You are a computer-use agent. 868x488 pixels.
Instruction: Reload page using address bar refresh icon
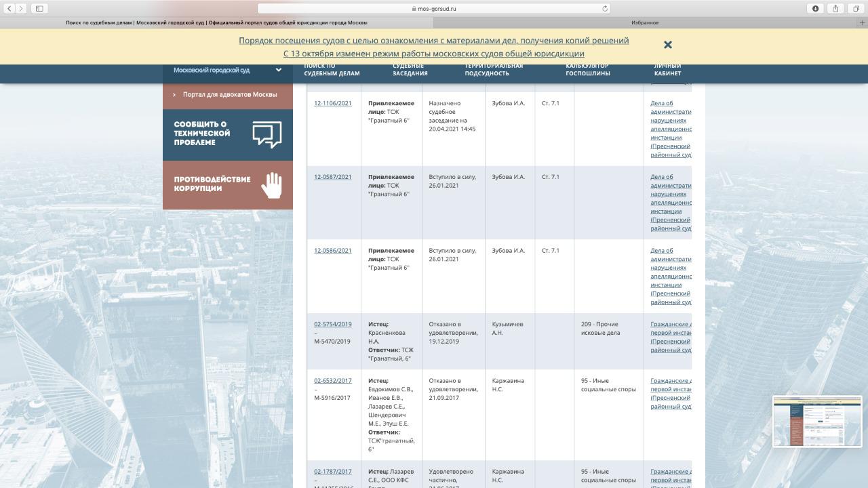pos(604,9)
